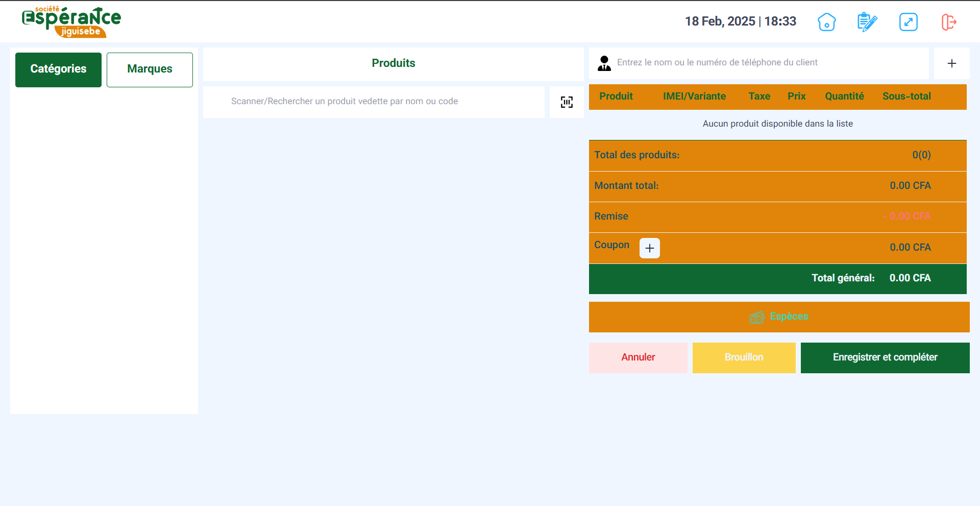Open the notepad with pencil icon
This screenshot has height=506, width=980.
click(x=867, y=22)
